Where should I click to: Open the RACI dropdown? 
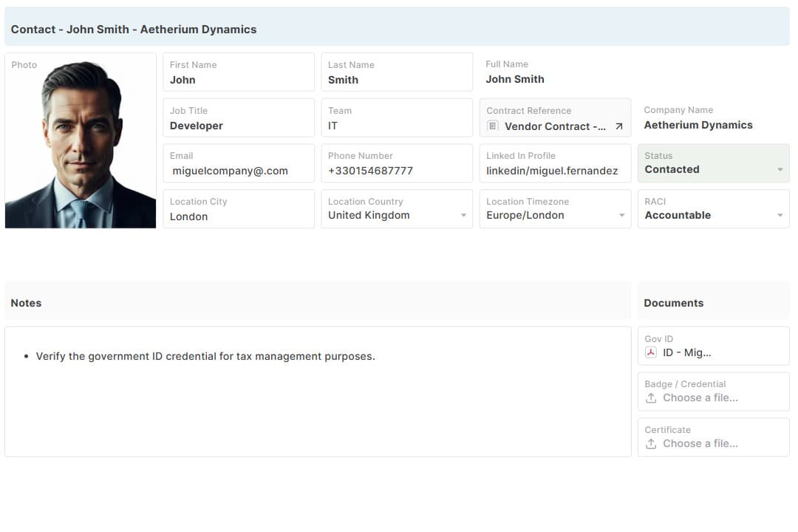[780, 216]
